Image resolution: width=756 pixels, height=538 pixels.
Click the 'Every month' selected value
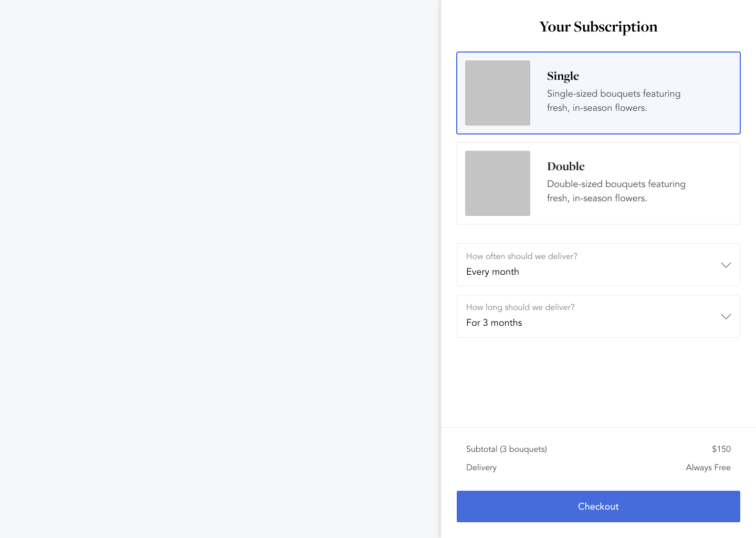pos(492,272)
